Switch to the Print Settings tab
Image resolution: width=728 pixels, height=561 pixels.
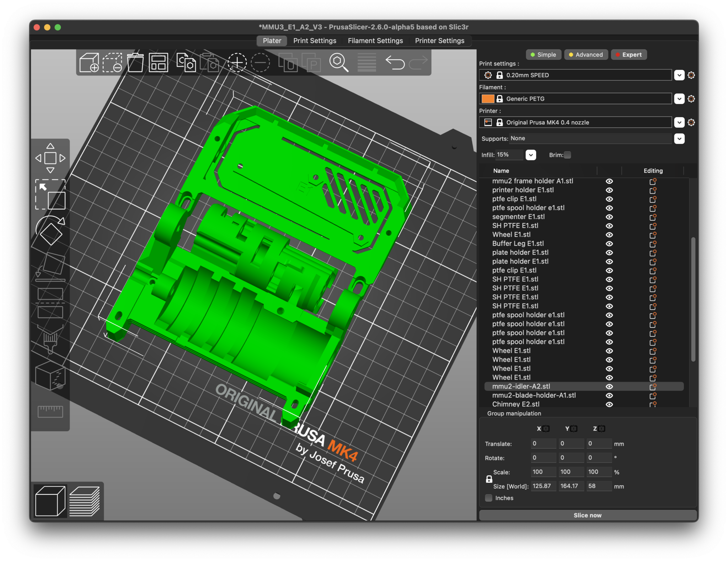pos(314,41)
